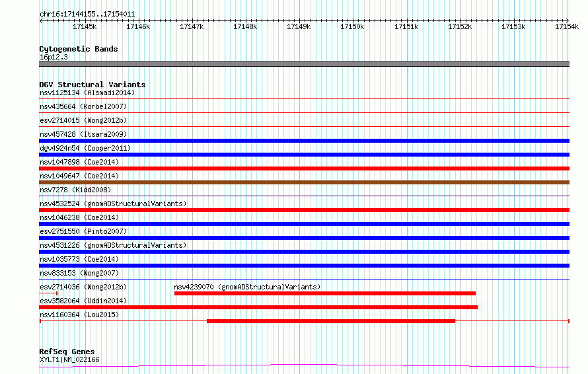This screenshot has width=588, height=374.
Task: Click the blue bar under nsv457428
Action: coord(304,141)
